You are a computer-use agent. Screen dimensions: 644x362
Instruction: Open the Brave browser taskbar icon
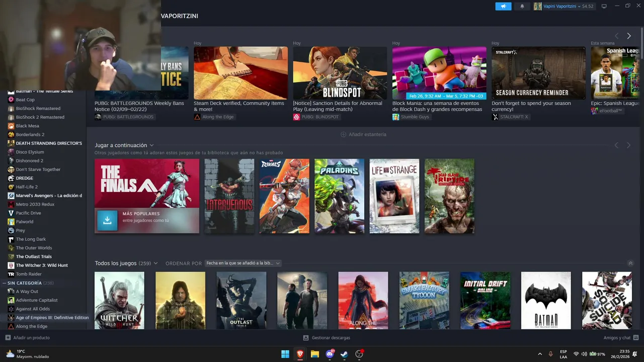pos(300,354)
